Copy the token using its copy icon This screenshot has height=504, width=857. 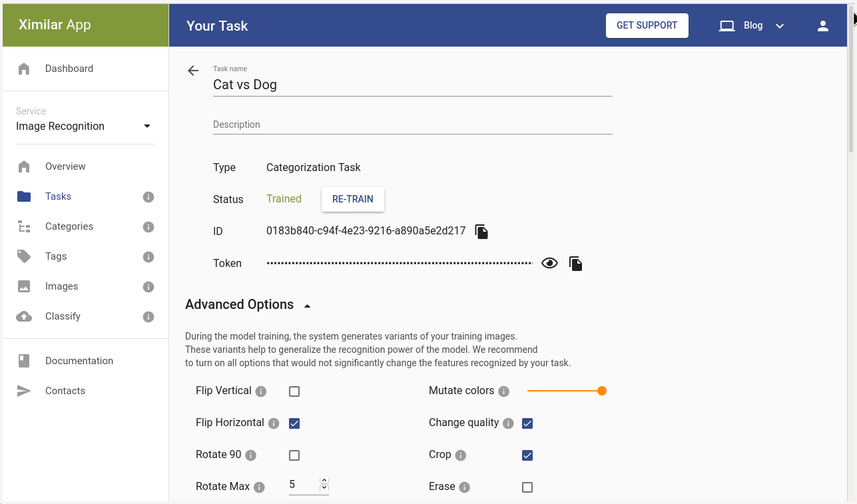576,264
